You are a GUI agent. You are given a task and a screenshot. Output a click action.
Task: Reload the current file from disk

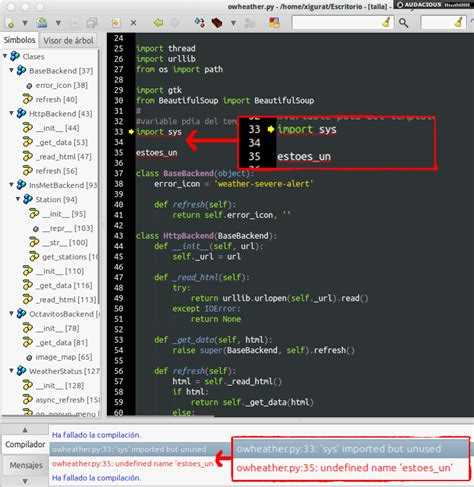(116, 23)
